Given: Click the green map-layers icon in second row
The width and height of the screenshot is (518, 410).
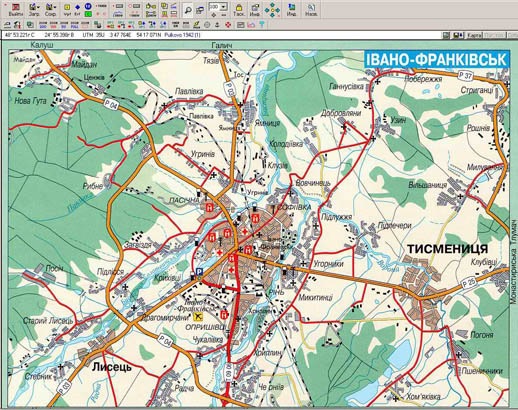Looking at the screenshot, I should (x=30, y=25).
